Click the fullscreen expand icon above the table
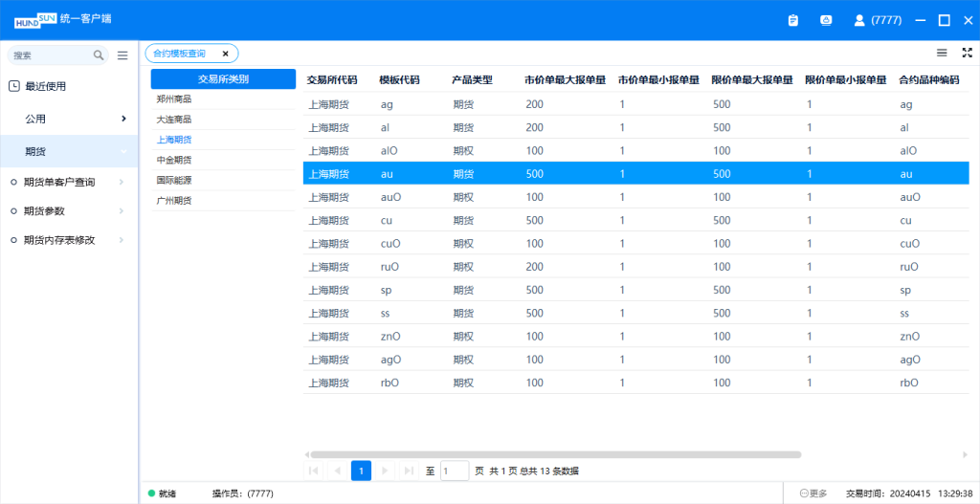 (966, 53)
